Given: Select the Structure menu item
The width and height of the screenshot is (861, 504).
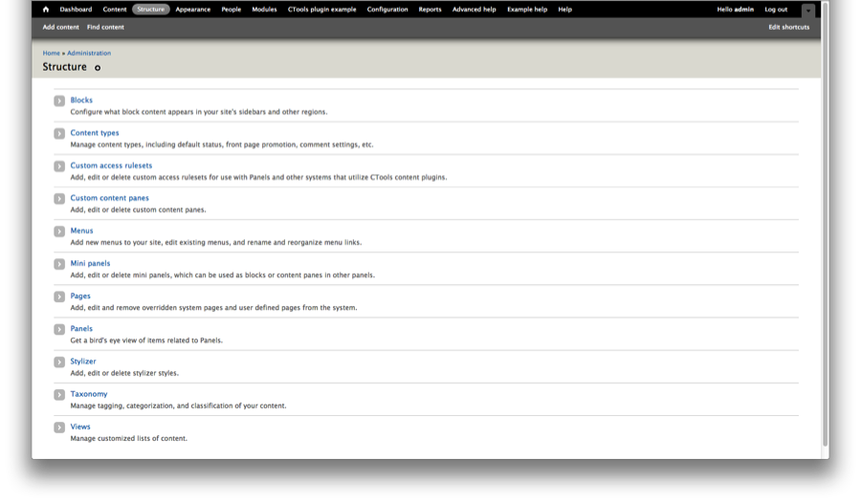Looking at the screenshot, I should click(150, 10).
